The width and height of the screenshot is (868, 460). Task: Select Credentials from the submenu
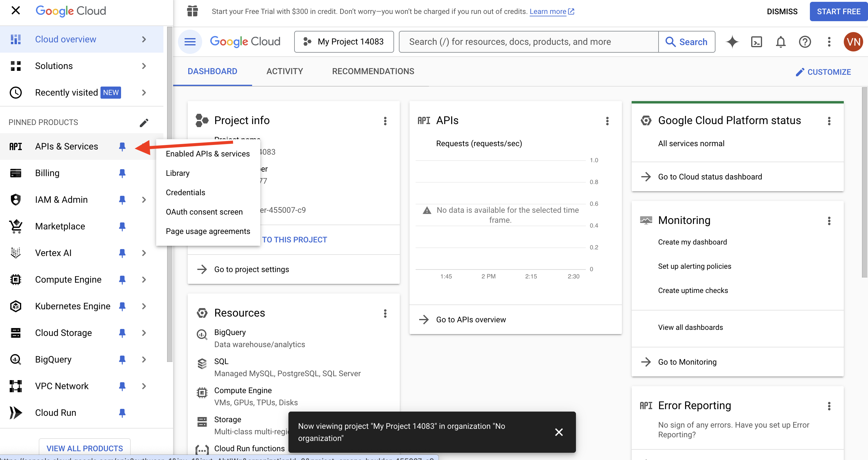tap(208, 193)
